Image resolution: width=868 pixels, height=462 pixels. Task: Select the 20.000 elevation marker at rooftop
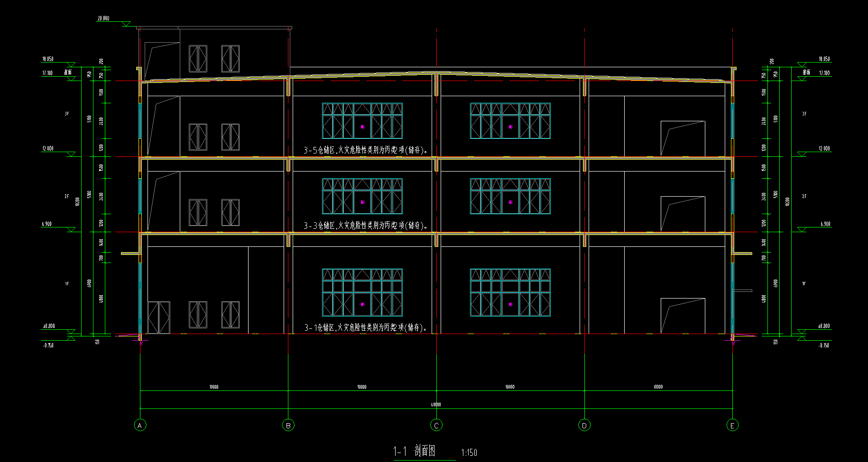point(103,18)
